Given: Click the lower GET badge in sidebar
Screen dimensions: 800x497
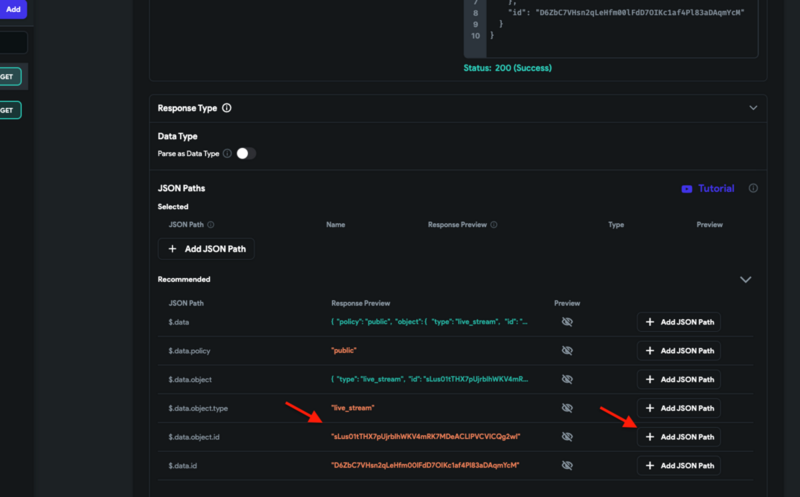Looking at the screenshot, I should pos(9,110).
